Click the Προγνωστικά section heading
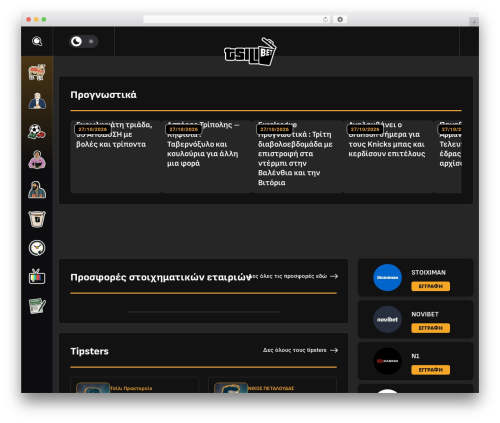Viewport: 500px width, 423px height. coord(103,95)
